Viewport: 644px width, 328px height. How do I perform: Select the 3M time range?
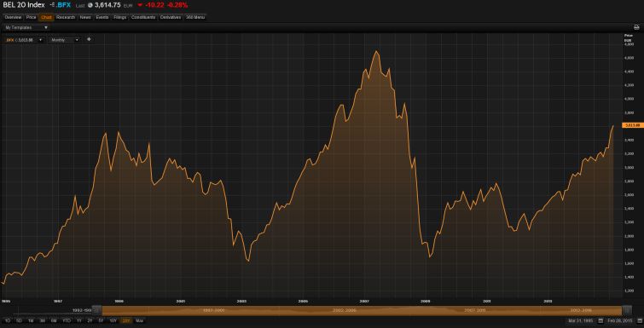coord(43,320)
